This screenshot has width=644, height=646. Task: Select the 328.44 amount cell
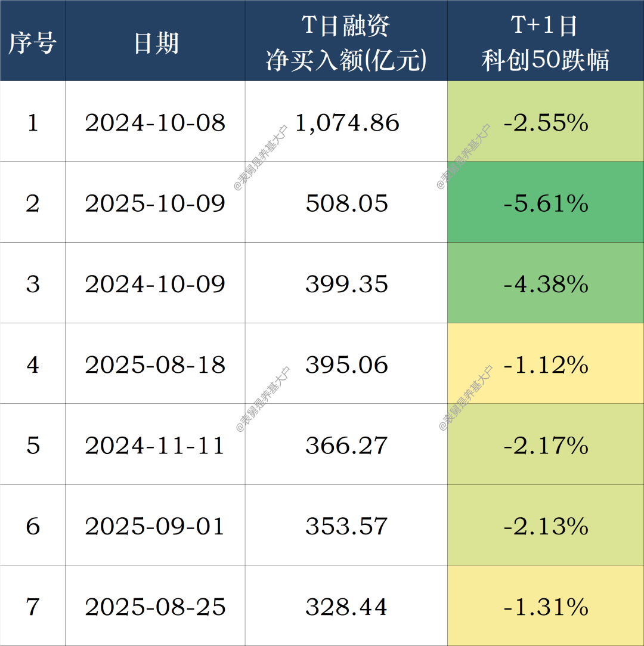click(x=346, y=607)
